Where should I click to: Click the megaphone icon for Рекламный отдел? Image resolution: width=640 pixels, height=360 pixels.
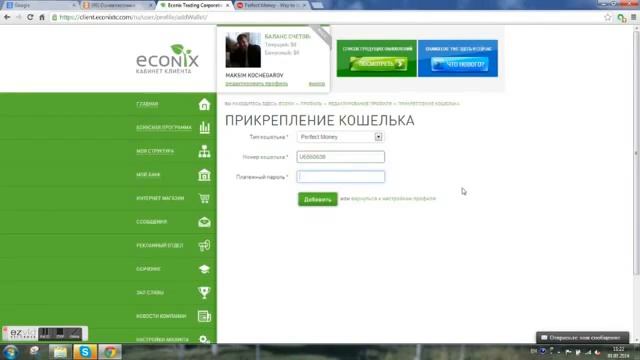coord(204,245)
